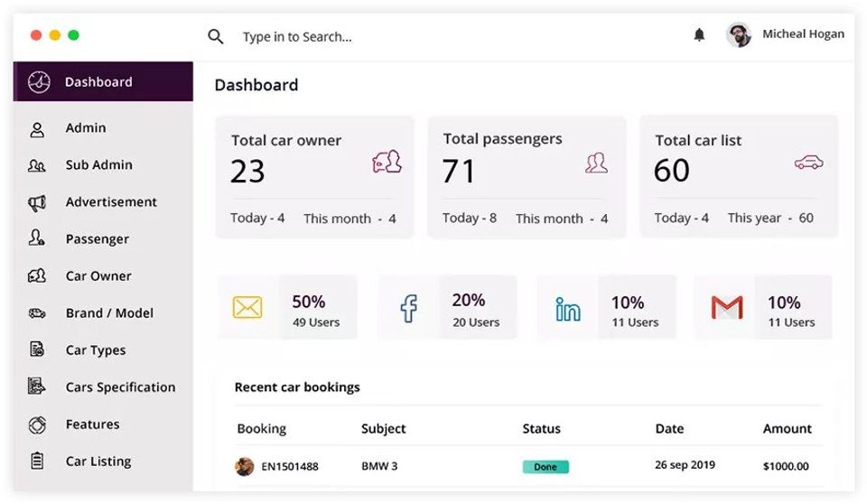The image size is (867, 504).
Task: Click the car icon in Total car list
Action: click(808, 163)
